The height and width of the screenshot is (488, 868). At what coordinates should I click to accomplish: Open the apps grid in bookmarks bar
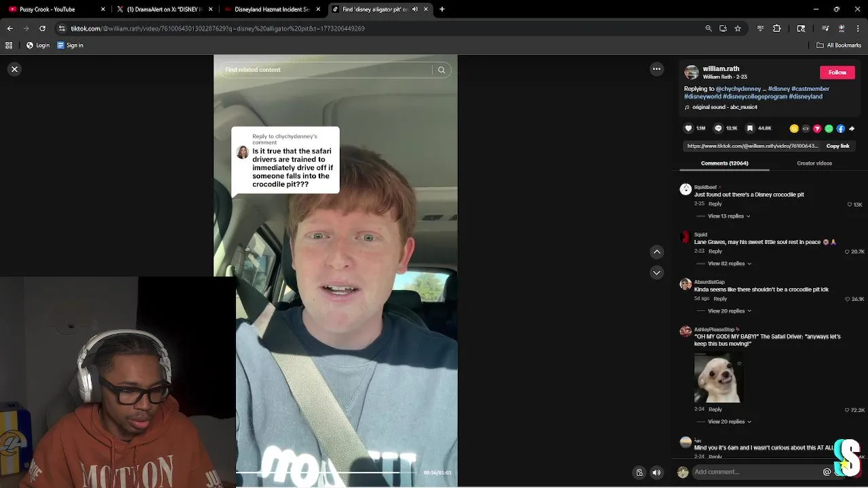[9, 45]
